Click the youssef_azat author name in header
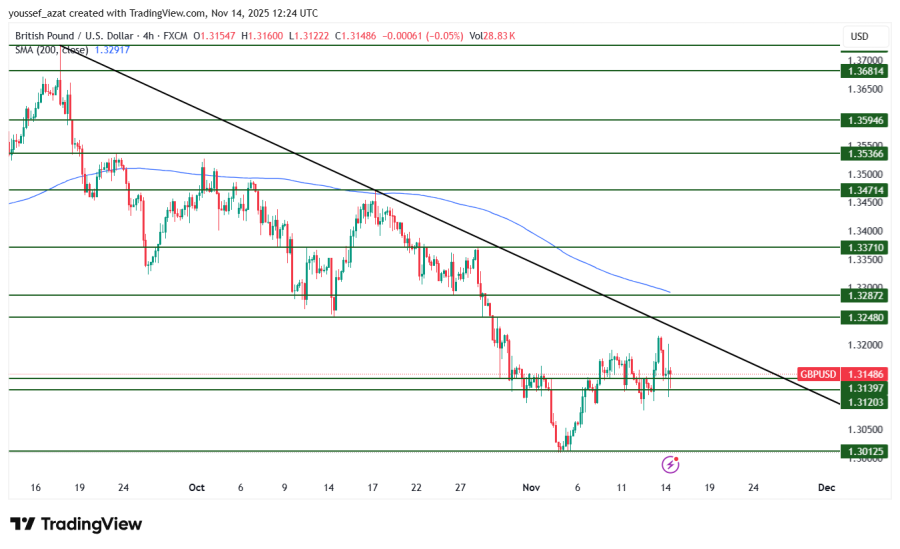 coord(42,13)
